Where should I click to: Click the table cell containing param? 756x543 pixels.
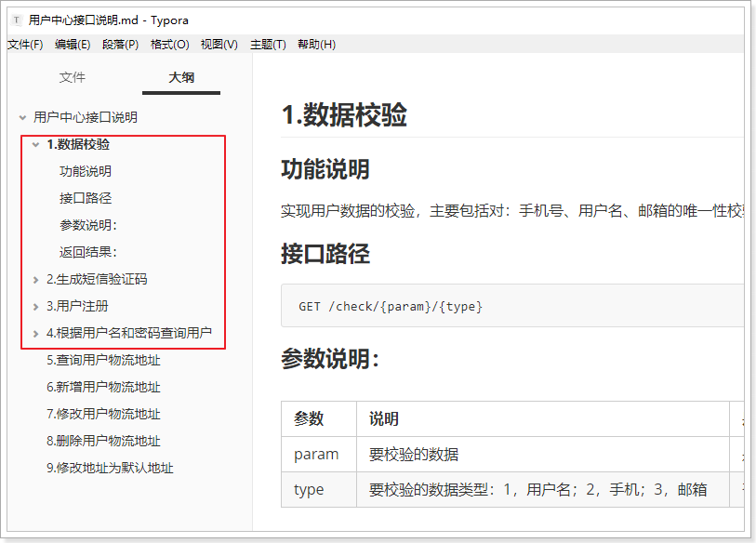tap(316, 455)
